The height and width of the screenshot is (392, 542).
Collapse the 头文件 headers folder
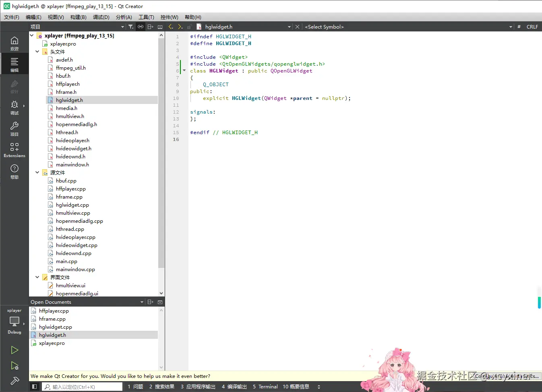(x=37, y=52)
